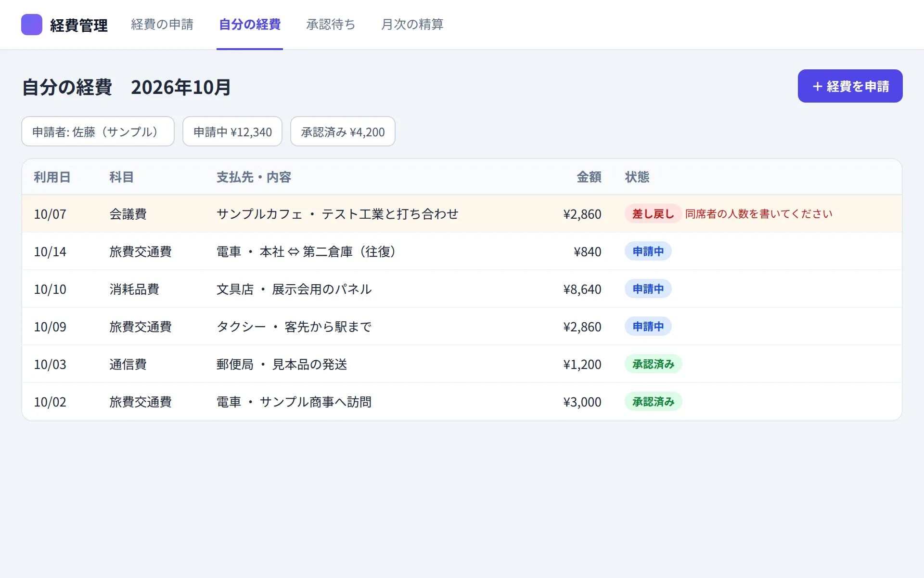Click the 支払先・内容 column header
Viewport: 924px width, 578px height.
(254, 177)
